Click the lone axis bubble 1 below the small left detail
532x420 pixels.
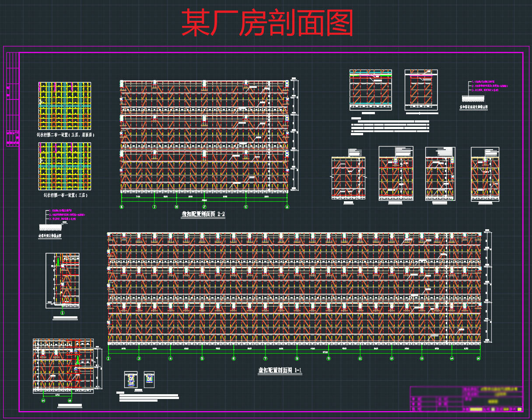point(63,312)
